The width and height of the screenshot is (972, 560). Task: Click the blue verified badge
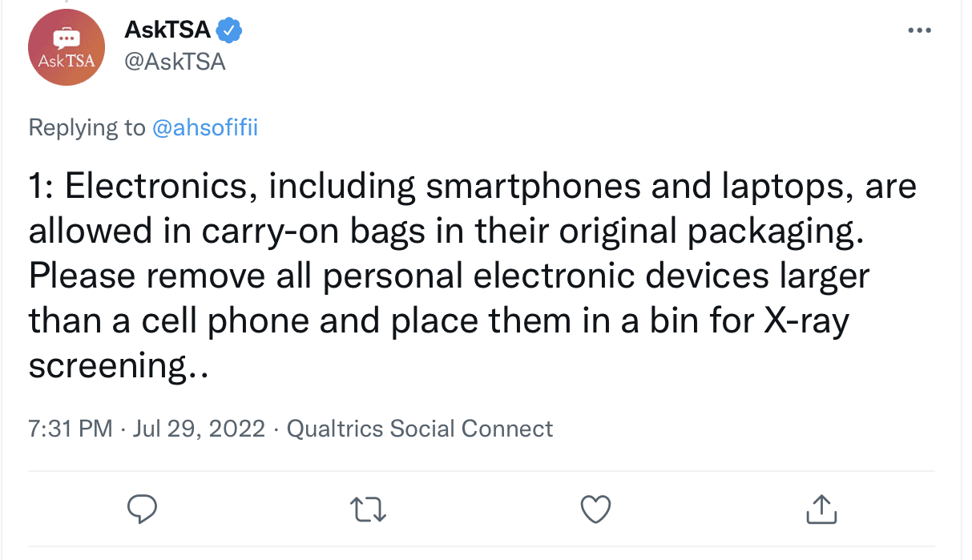click(229, 31)
